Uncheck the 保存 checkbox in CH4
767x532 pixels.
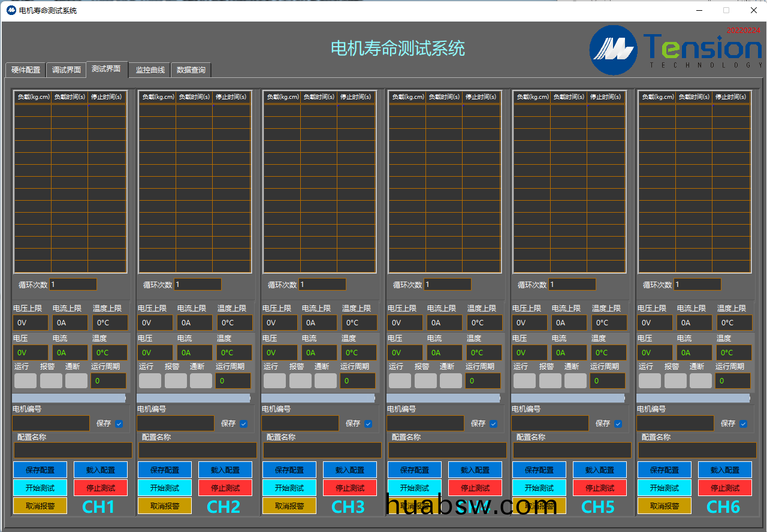493,424
